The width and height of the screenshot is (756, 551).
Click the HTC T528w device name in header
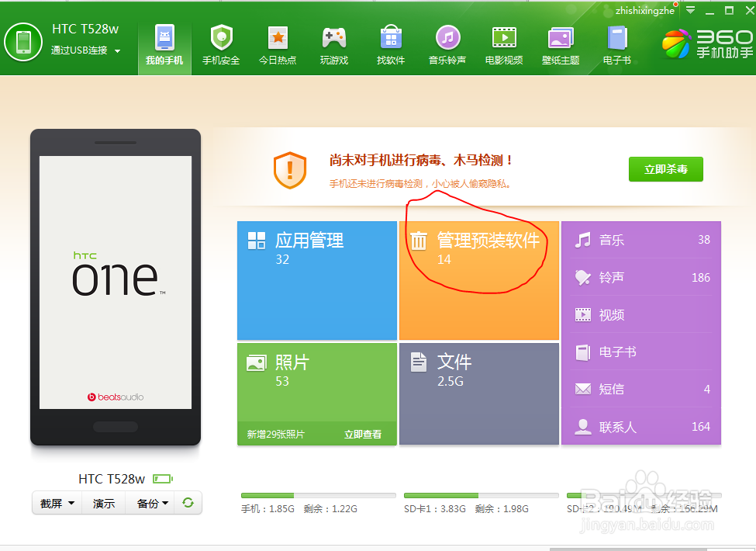85,29
